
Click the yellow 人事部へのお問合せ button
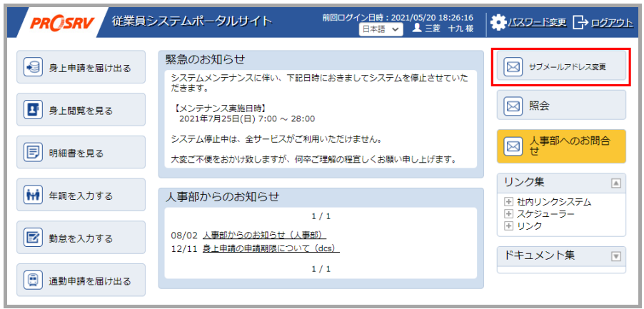pyautogui.click(x=561, y=146)
